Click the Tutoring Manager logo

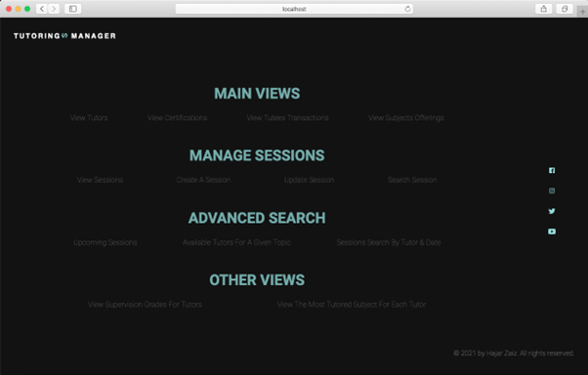pyautogui.click(x=64, y=36)
